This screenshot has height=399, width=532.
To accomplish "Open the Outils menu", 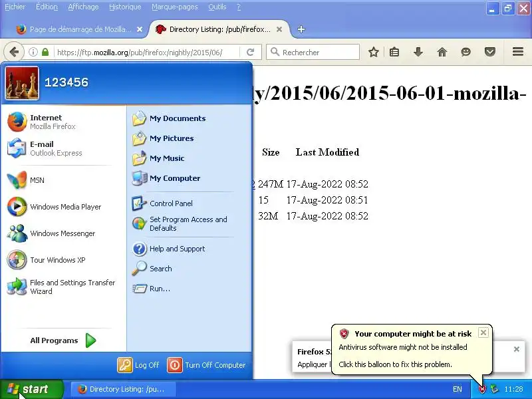I will tap(217, 7).
